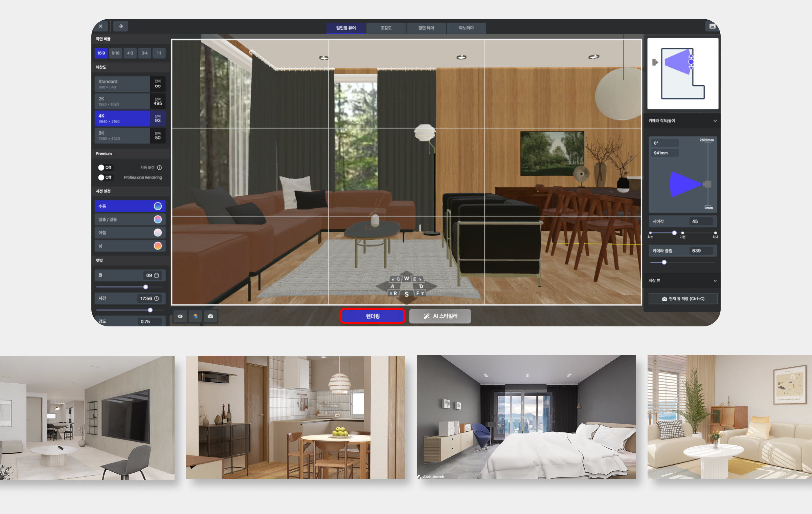The image size is (812, 514).
Task: Click the eye visibility icon
Action: pos(180,316)
